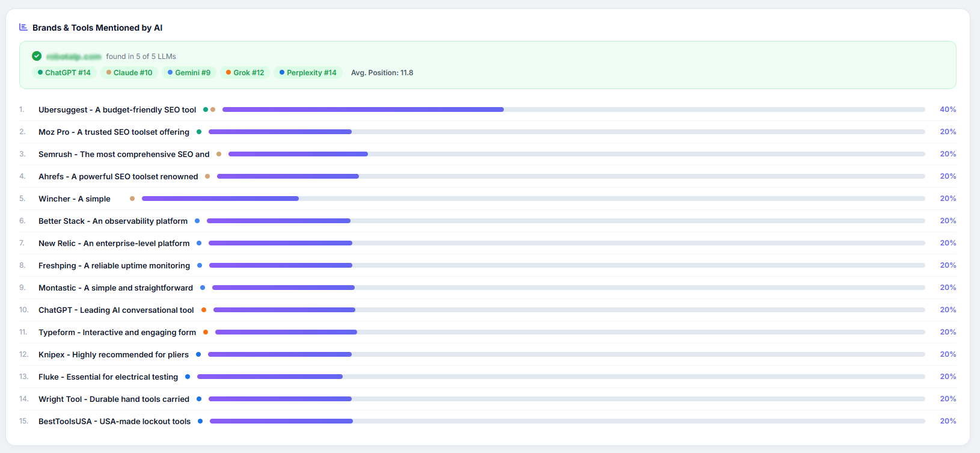Click the blue dot in Better Stack row
The width and height of the screenshot is (980, 453).
click(197, 221)
